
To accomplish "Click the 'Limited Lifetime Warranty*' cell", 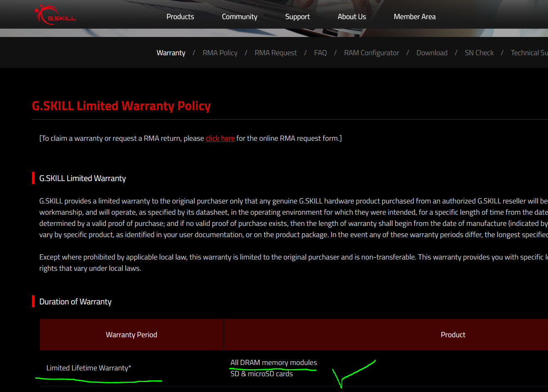I will (88, 368).
